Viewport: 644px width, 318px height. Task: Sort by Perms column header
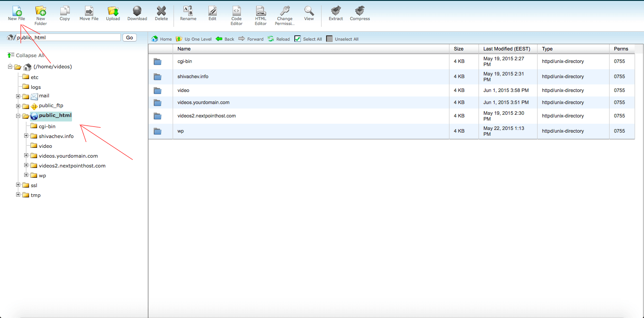point(622,49)
